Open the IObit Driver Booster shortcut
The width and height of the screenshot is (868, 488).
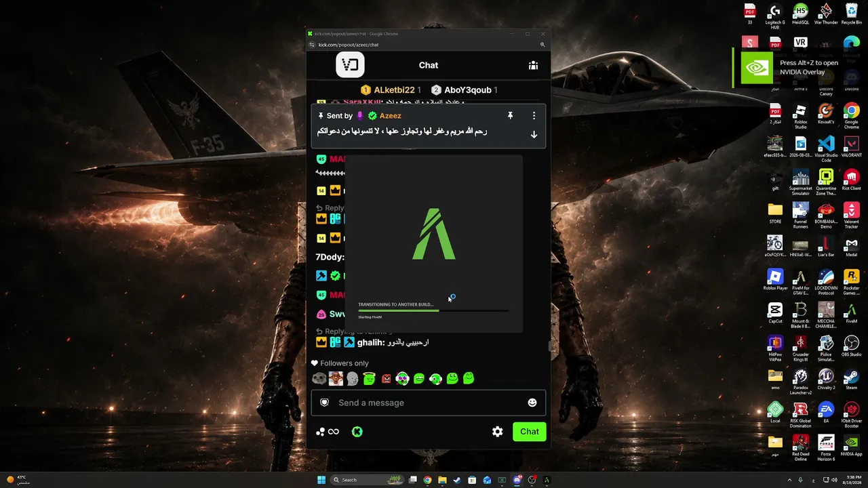coord(851,414)
